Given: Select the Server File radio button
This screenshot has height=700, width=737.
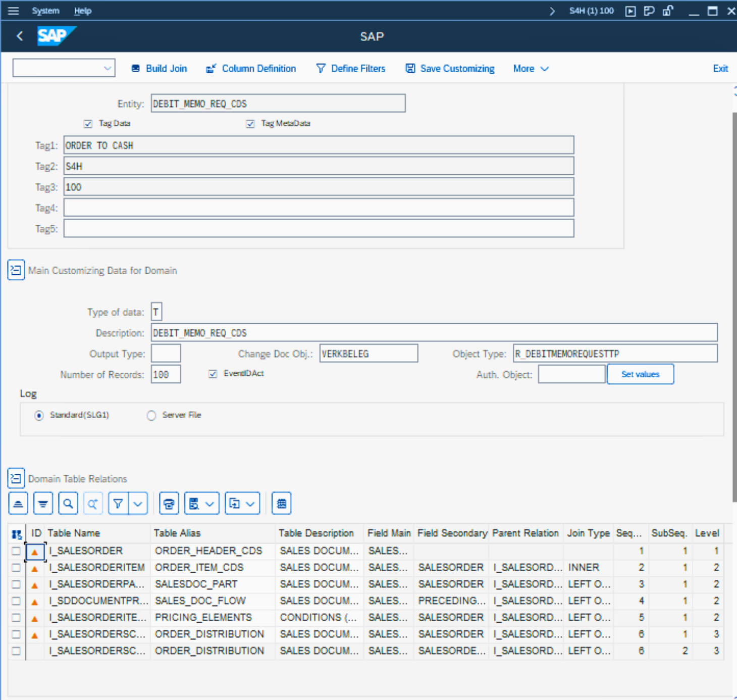Looking at the screenshot, I should tap(151, 416).
